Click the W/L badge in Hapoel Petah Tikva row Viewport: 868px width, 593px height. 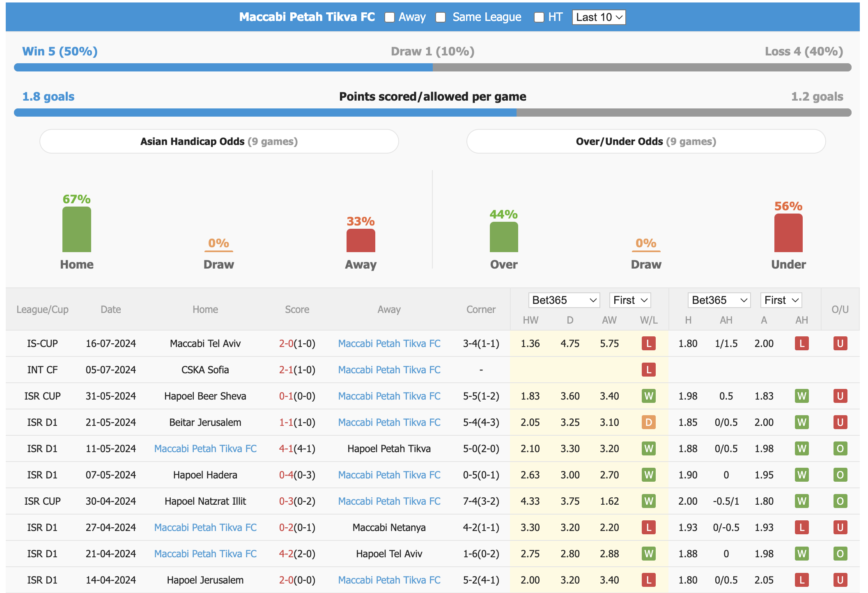(649, 448)
